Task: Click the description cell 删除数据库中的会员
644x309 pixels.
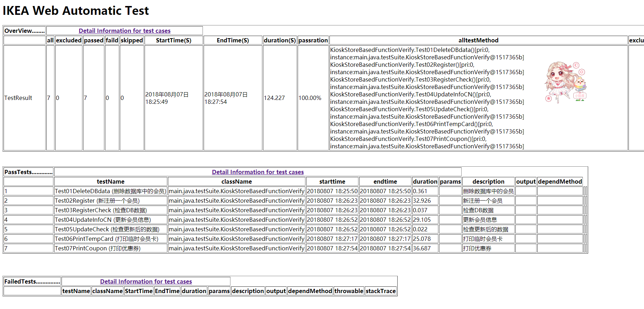Action: click(x=488, y=191)
